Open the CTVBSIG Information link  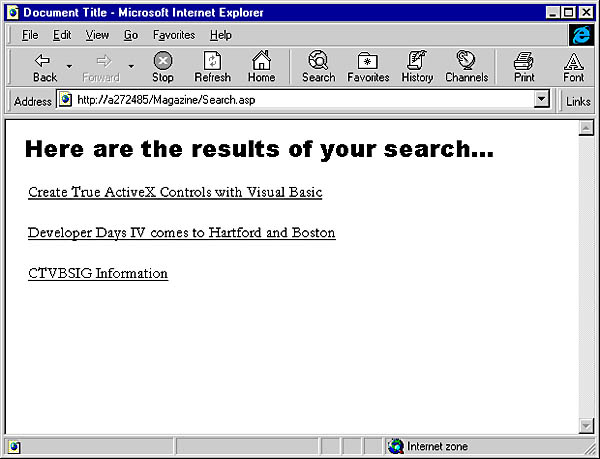pyautogui.click(x=98, y=273)
